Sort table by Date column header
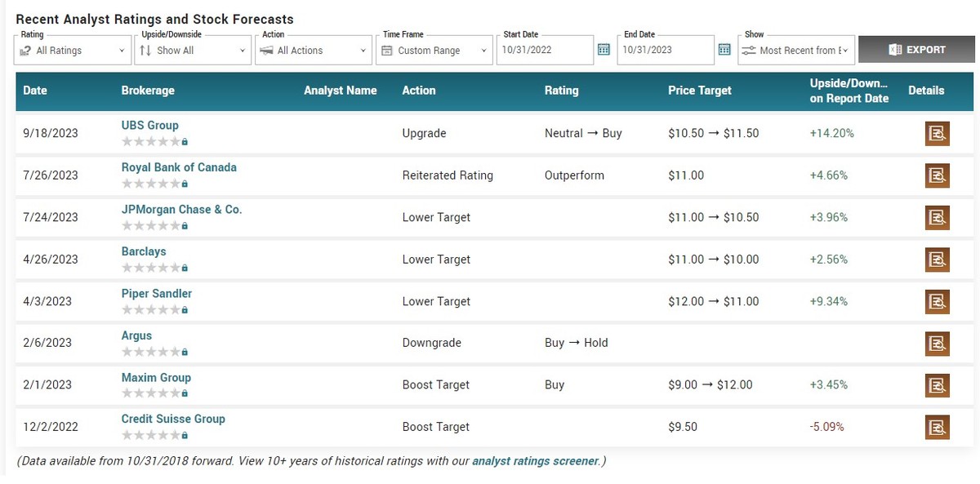The width and height of the screenshot is (980, 484). click(x=35, y=91)
